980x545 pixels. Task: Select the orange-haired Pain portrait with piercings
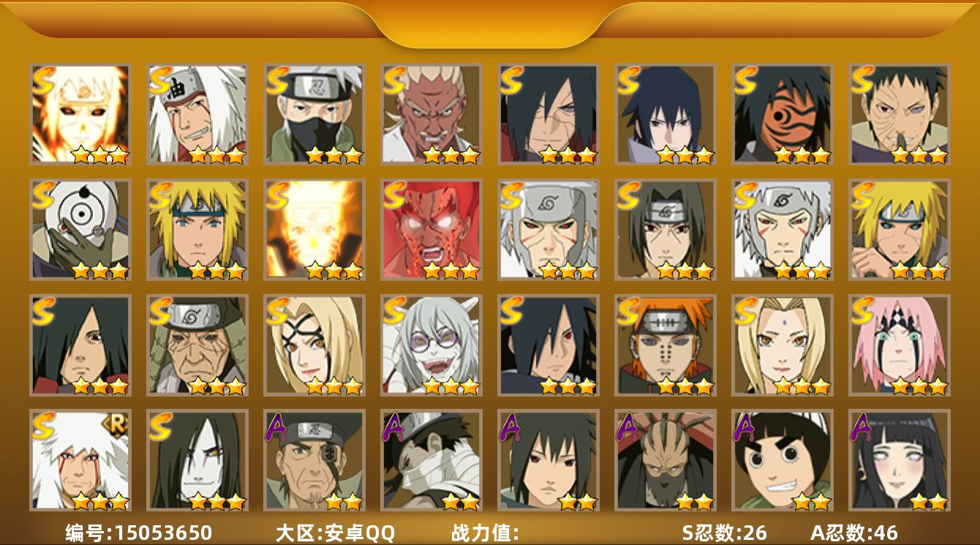click(665, 345)
